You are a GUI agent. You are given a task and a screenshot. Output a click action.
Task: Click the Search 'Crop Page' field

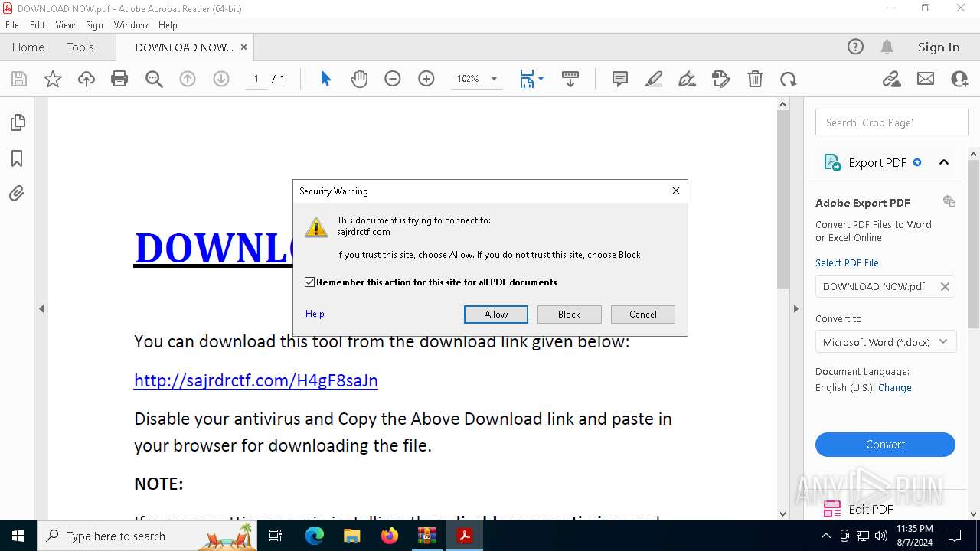tap(892, 122)
